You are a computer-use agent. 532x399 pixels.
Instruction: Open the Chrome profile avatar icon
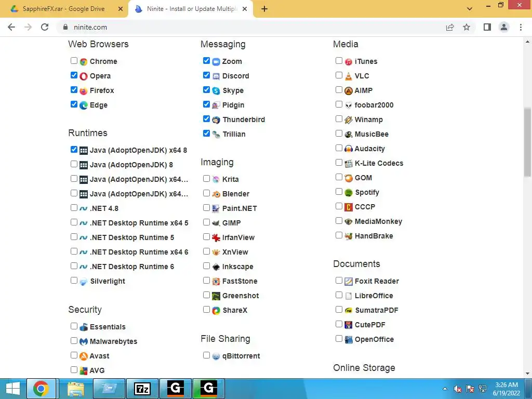[504, 27]
